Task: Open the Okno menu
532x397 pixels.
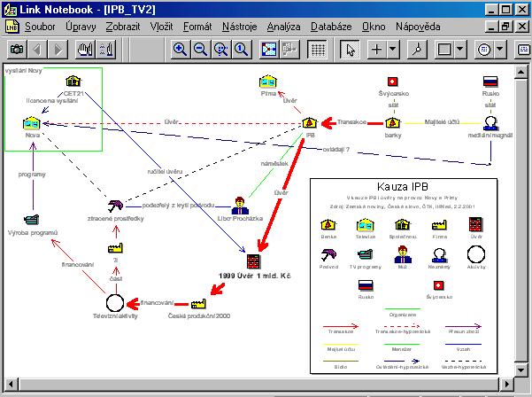Action: pos(374,27)
